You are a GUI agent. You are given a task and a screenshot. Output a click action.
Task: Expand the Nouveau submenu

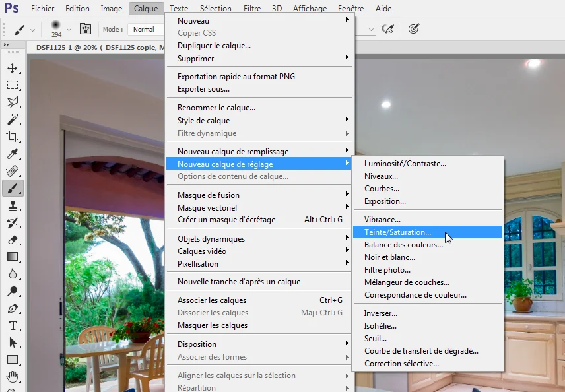coord(259,21)
